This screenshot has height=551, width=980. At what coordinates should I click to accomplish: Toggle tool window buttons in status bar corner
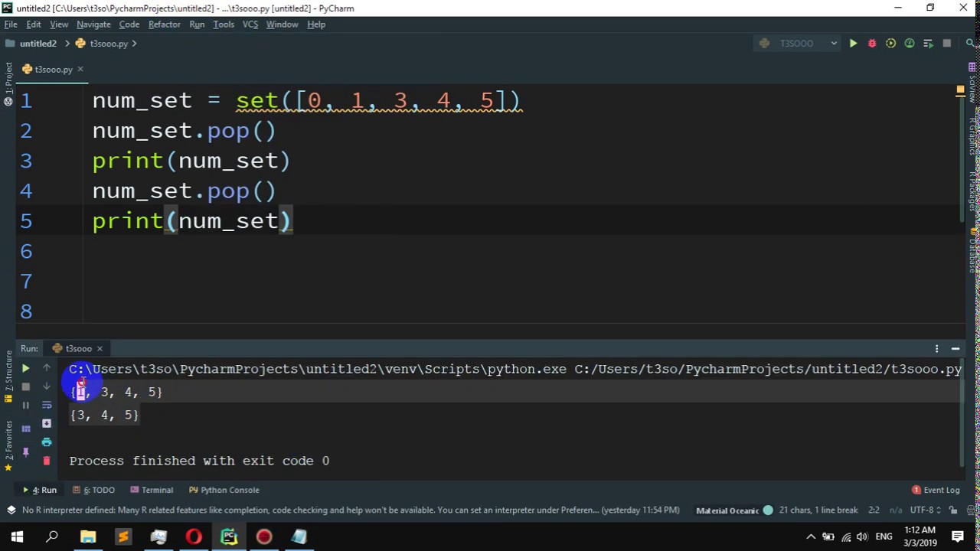(x=11, y=510)
